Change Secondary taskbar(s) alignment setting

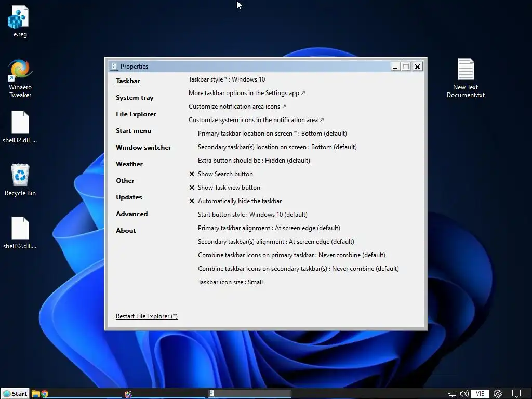click(276, 242)
